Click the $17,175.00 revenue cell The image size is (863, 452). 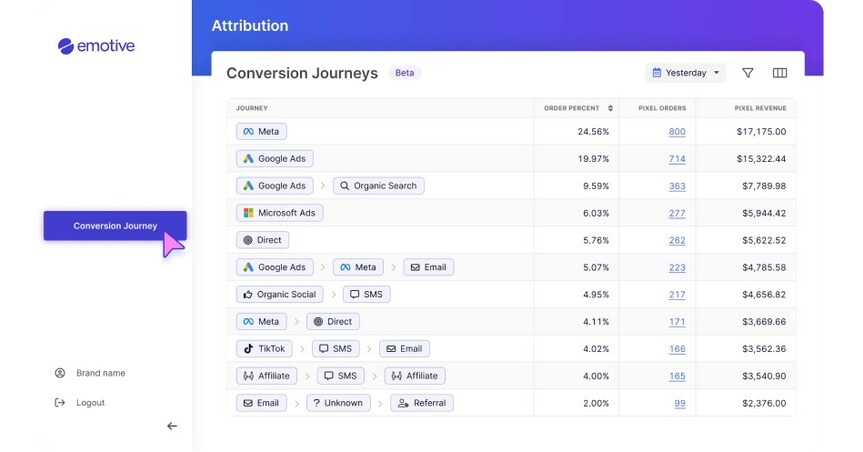tap(761, 132)
